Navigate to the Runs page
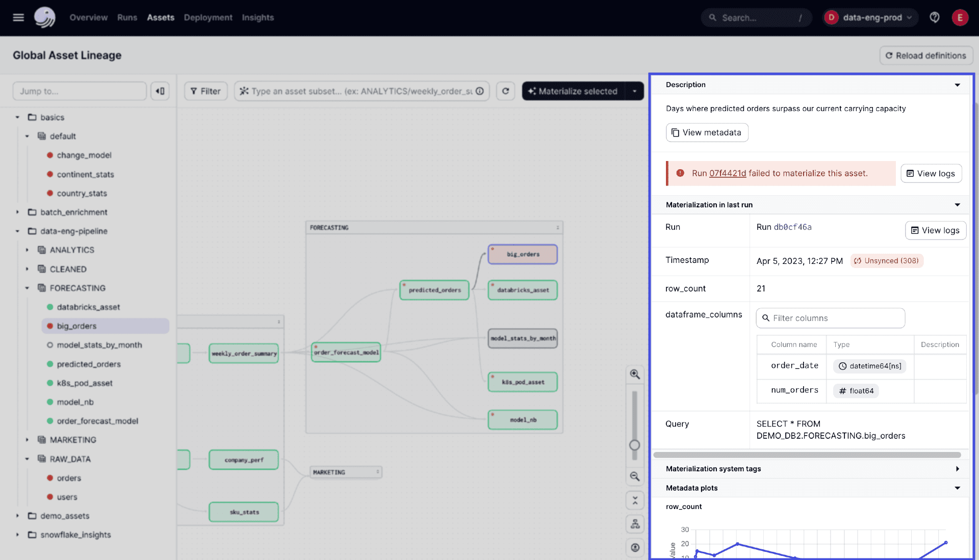 coord(127,17)
